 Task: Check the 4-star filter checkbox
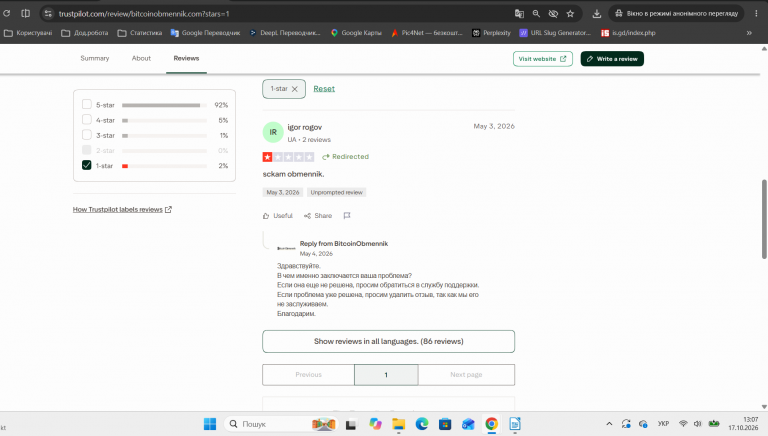[87, 120]
